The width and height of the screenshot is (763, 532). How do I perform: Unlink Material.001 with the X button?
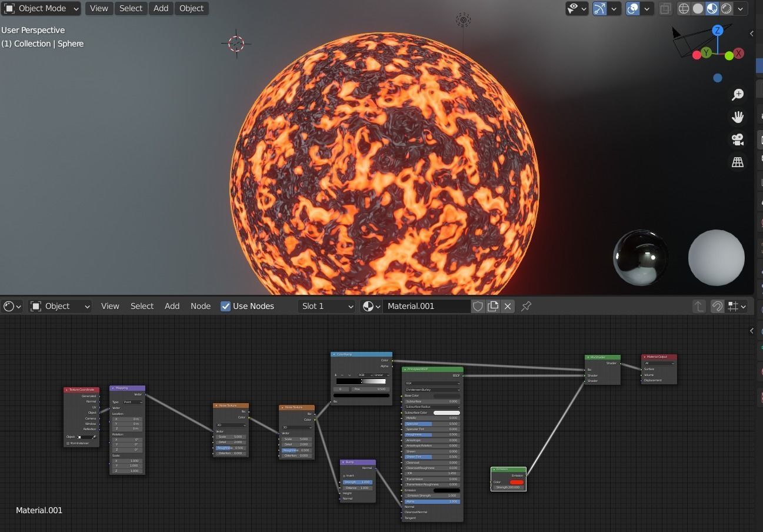[x=508, y=306]
